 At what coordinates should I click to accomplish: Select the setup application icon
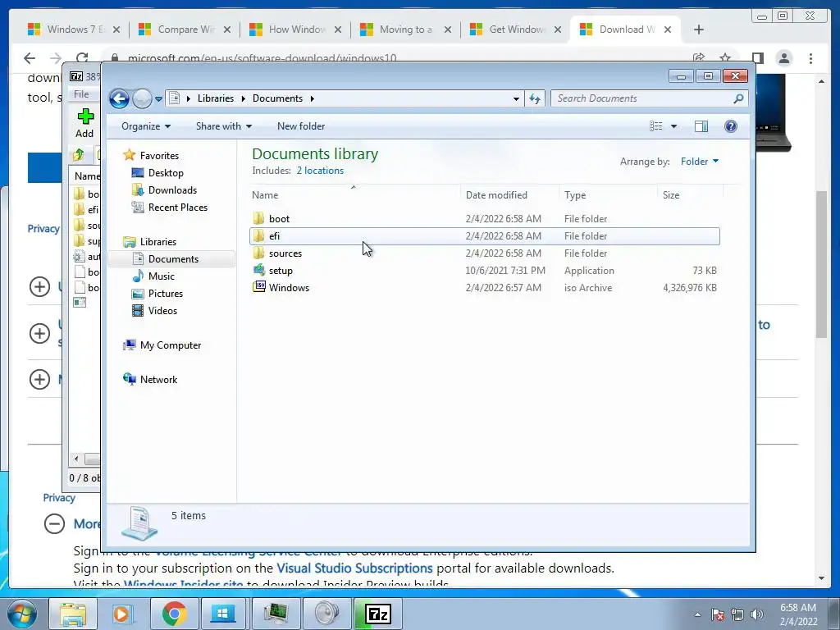click(x=258, y=270)
